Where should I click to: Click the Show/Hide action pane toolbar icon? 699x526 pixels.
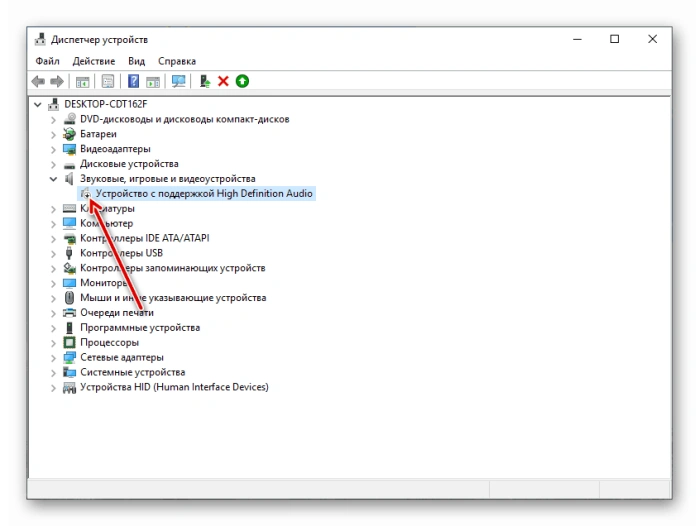153,82
